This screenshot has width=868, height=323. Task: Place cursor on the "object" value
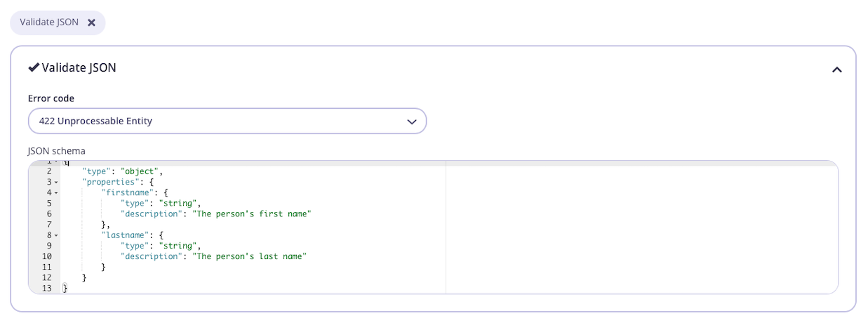(x=140, y=171)
